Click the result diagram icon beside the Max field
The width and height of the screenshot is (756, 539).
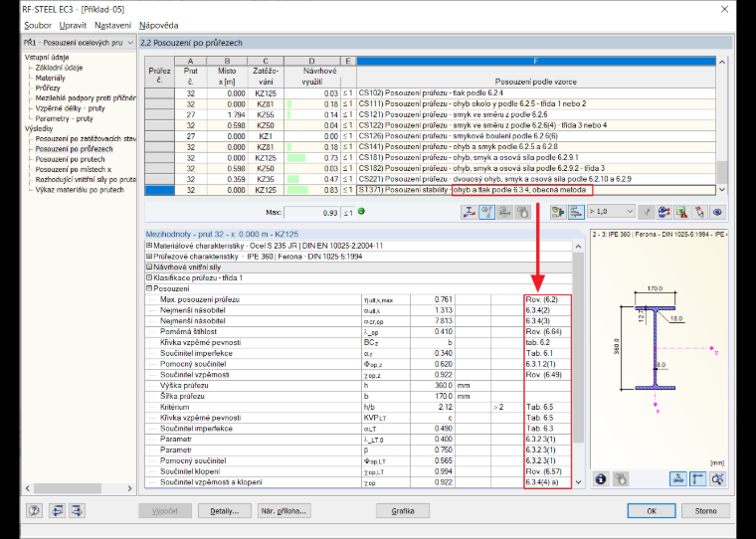click(x=469, y=212)
